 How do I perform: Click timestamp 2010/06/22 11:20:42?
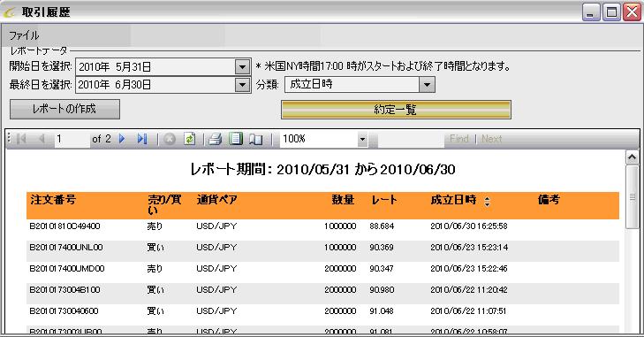point(469,290)
